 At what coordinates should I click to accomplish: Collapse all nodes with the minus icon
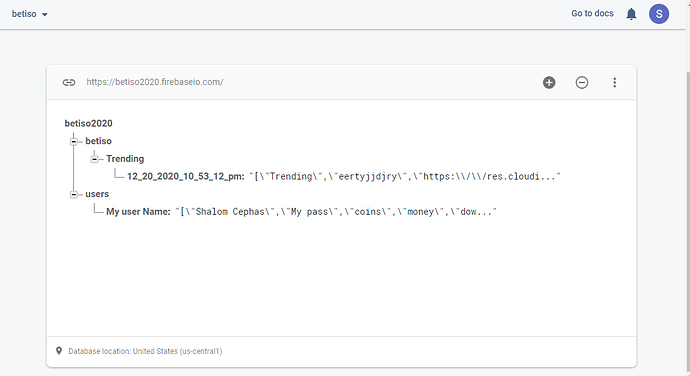click(582, 82)
